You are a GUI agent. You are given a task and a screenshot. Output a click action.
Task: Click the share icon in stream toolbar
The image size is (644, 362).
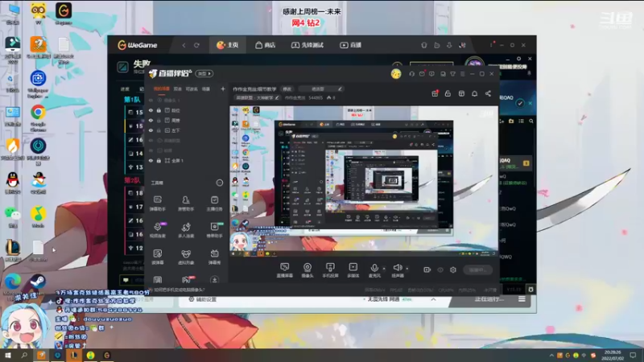pos(488,93)
